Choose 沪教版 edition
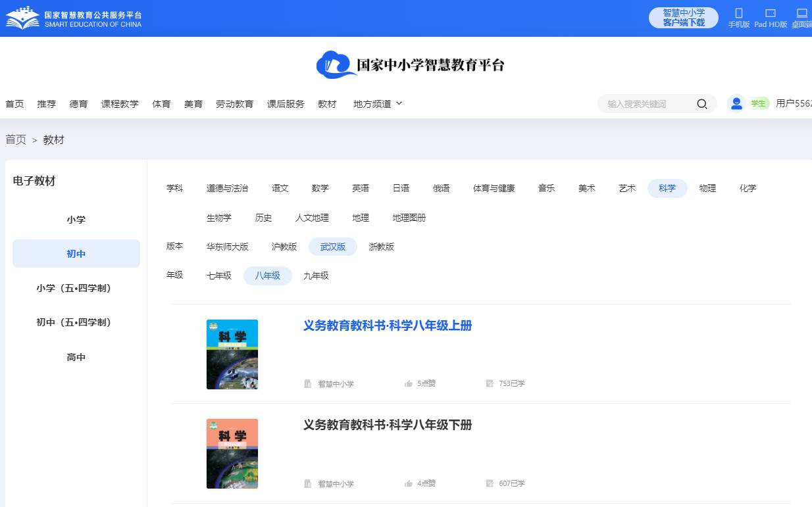 click(284, 247)
